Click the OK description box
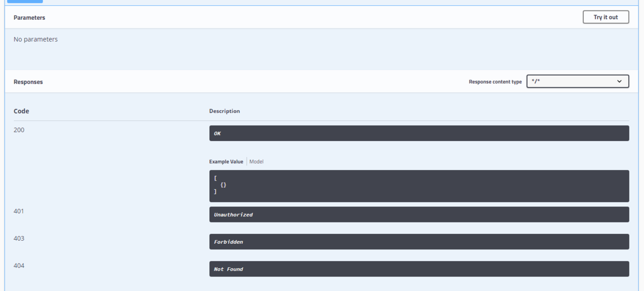This screenshot has height=291, width=644. coord(419,133)
